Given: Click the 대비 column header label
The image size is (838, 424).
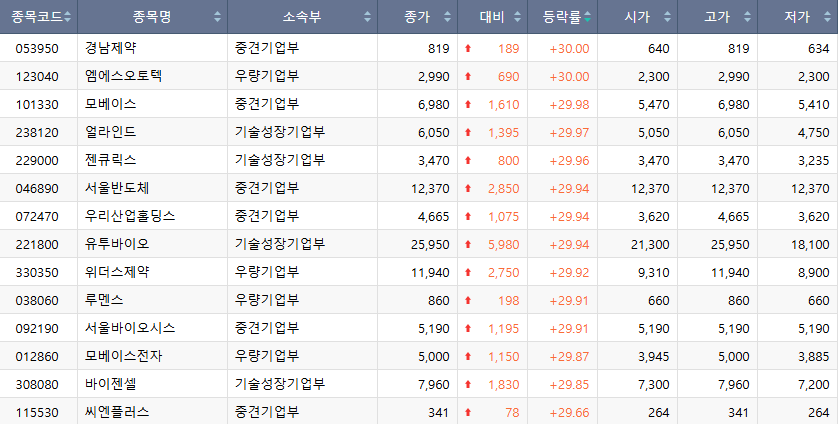Looking at the screenshot, I should (492, 17).
